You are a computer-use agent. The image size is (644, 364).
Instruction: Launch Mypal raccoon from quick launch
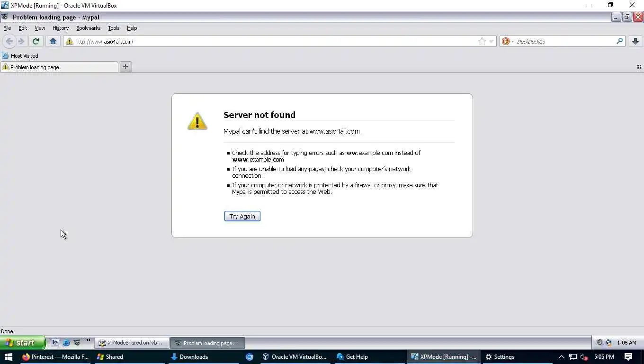(77, 342)
